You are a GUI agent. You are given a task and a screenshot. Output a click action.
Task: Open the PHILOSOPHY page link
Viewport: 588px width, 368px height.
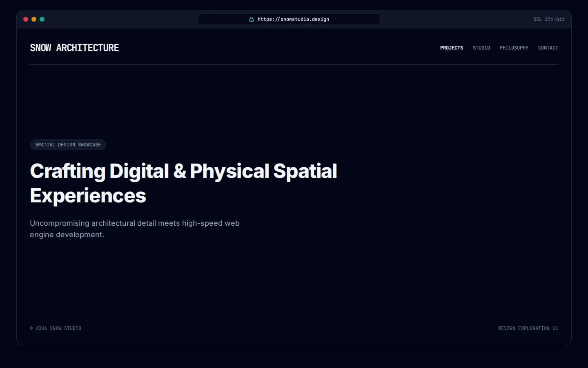tap(514, 48)
